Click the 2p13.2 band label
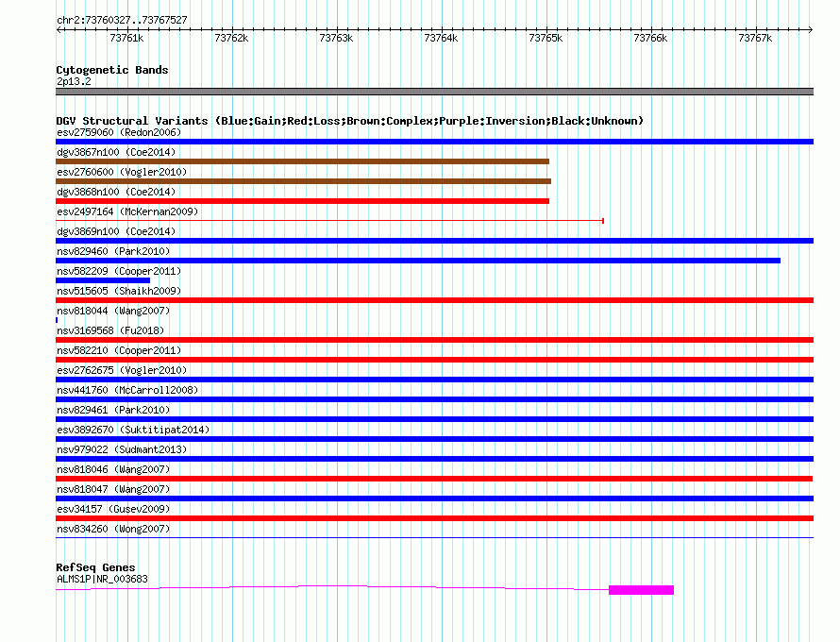The image size is (840, 642). click(x=74, y=81)
